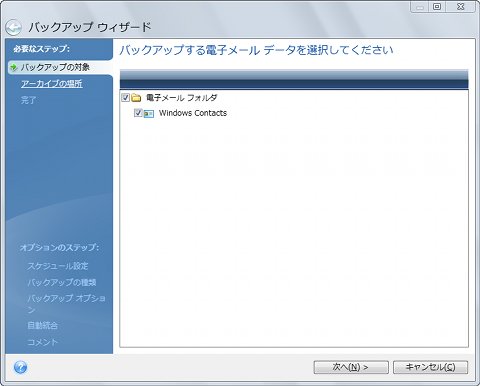The width and height of the screenshot is (480, 386).
Task: Open the 自動統合 optional step
Action: pos(43,325)
